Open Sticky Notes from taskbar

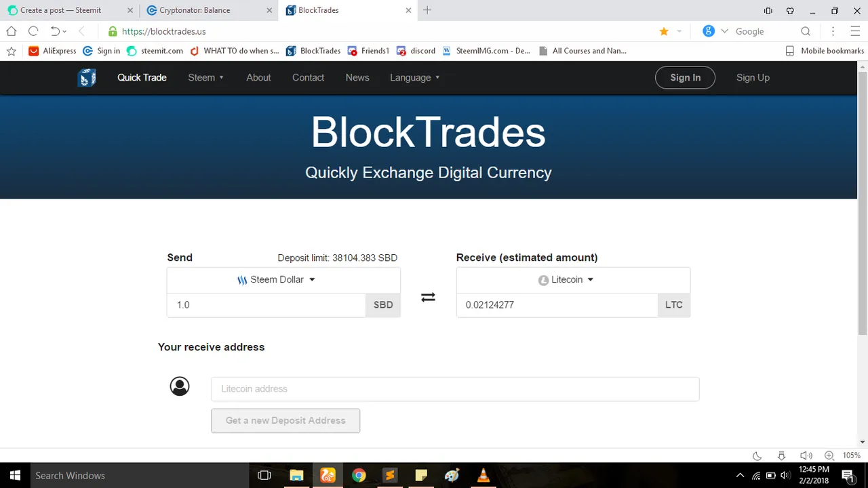pos(421,475)
